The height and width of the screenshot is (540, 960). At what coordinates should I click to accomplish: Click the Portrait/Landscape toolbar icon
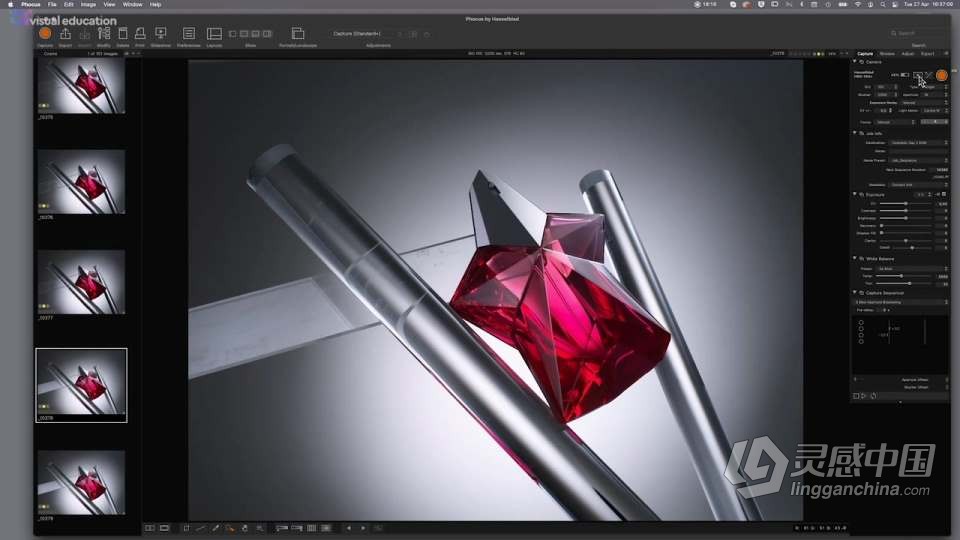click(298, 33)
